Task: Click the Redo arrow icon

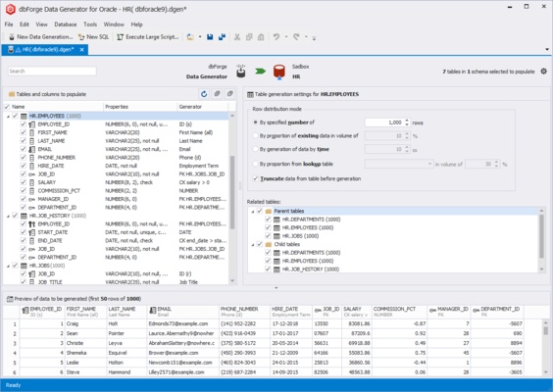Action: 296,36
